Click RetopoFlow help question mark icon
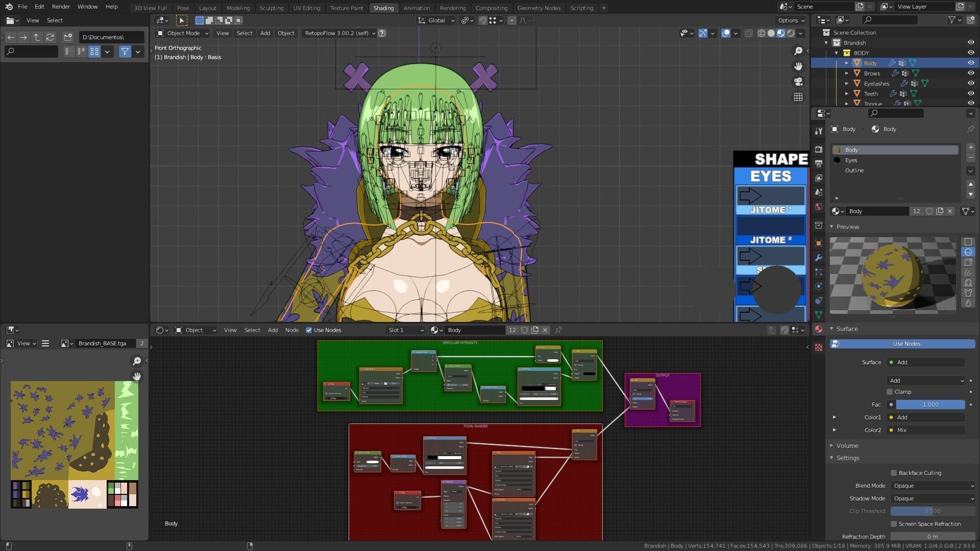Viewport: 980px width, 551px height. [382, 33]
